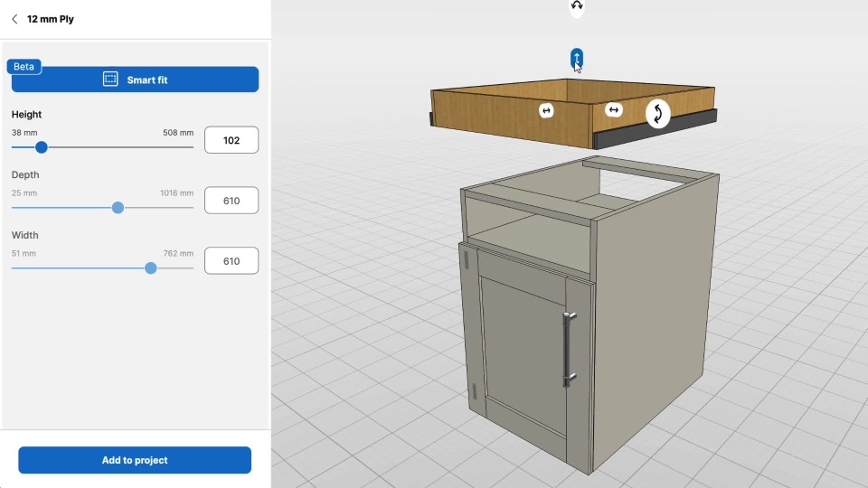
Task: Click the Width section label
Action: (25, 235)
